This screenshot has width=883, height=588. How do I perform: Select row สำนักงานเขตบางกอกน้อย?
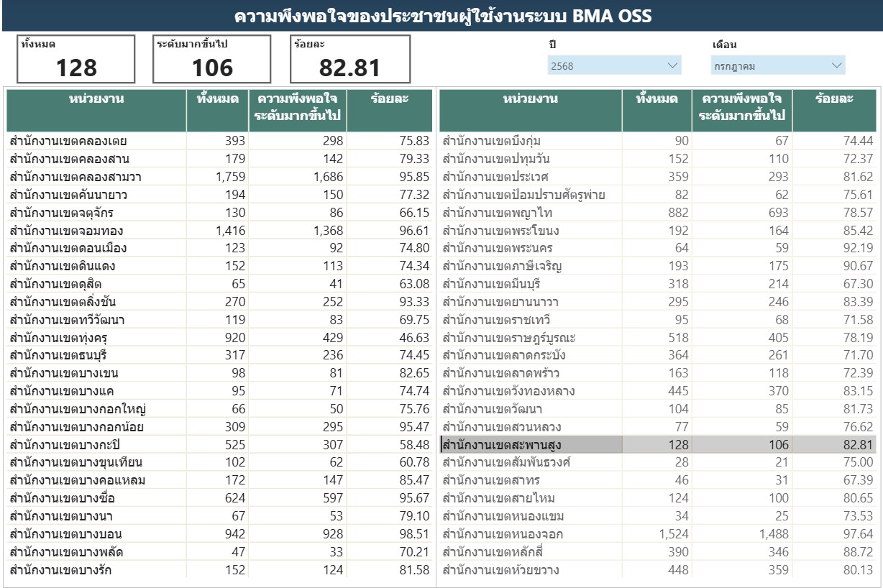[x=219, y=427]
